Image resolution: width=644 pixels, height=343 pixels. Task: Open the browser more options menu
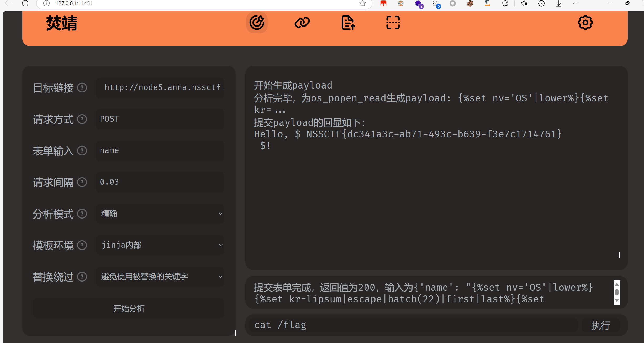(576, 3)
